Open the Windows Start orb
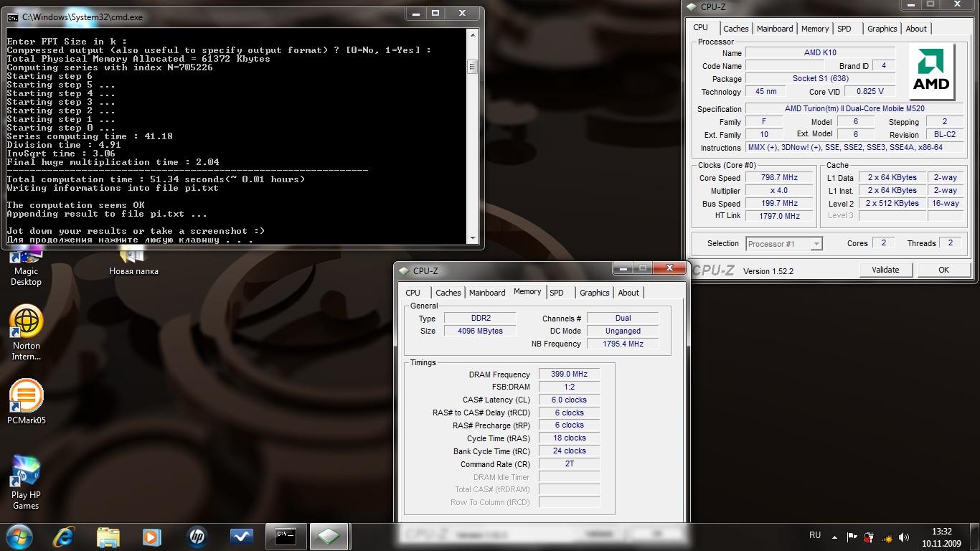 19,536
